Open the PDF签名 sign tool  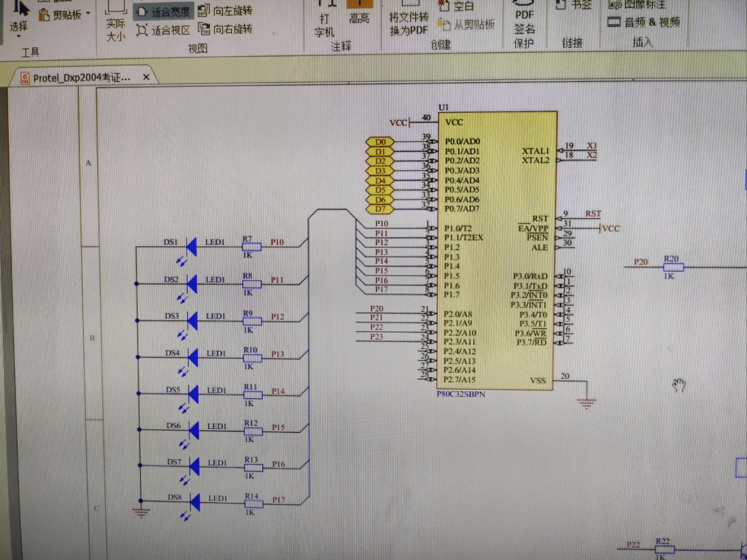(x=524, y=18)
